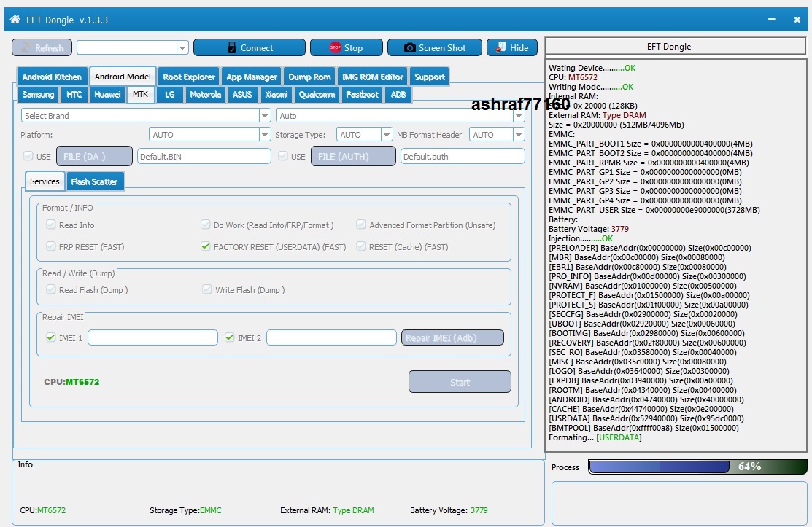
Task: Click the IMEI 1 input field
Action: tap(152, 337)
